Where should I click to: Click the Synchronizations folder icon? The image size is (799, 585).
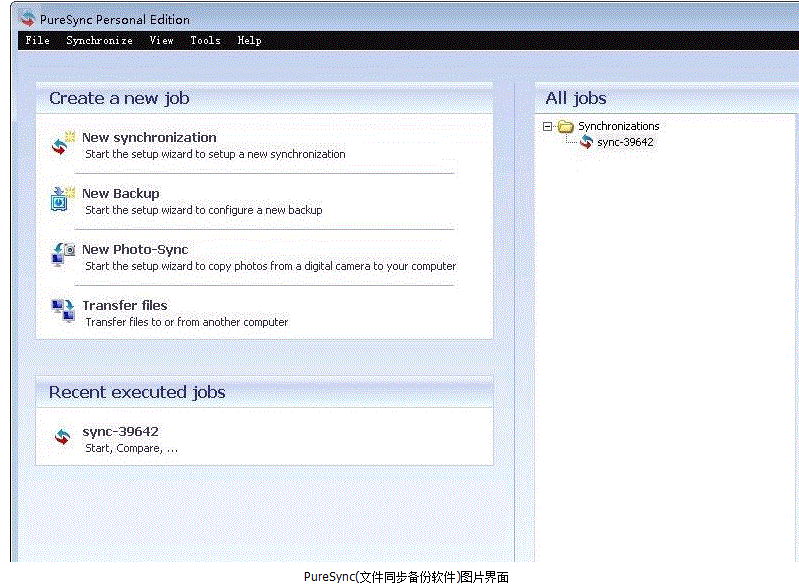(565, 126)
